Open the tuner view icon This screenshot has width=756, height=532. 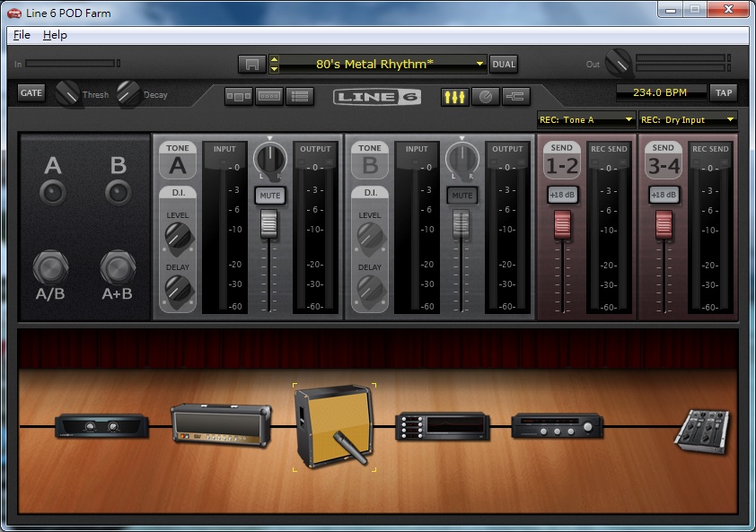click(486, 96)
